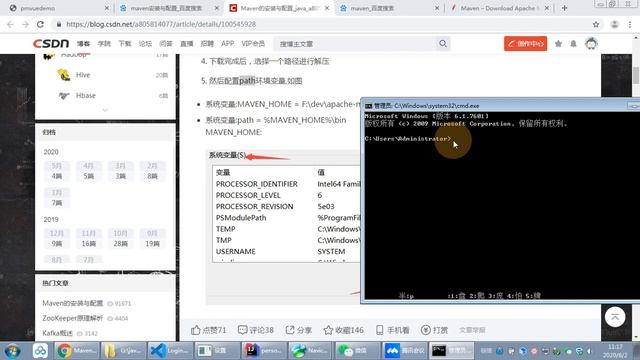Open the Windows Start menu

coord(12,351)
